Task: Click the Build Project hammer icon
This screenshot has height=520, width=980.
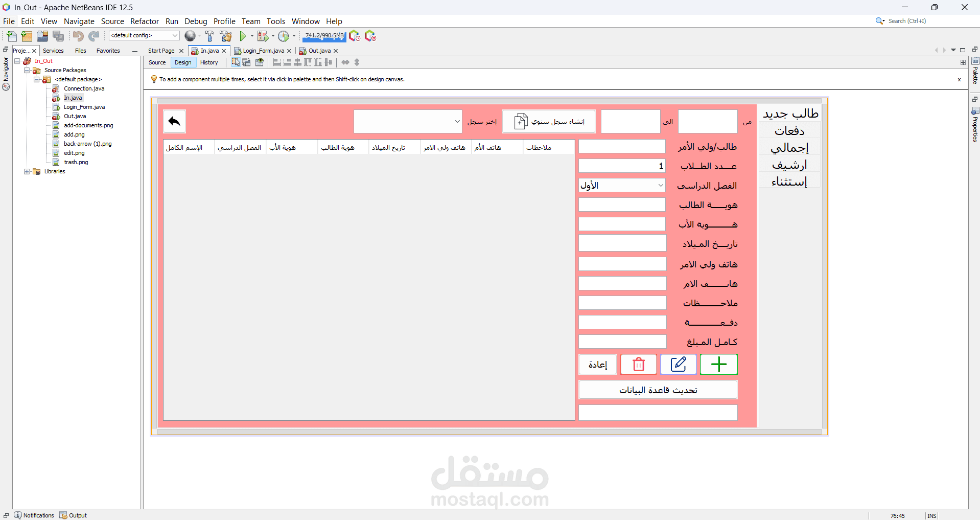Action: (x=209, y=36)
